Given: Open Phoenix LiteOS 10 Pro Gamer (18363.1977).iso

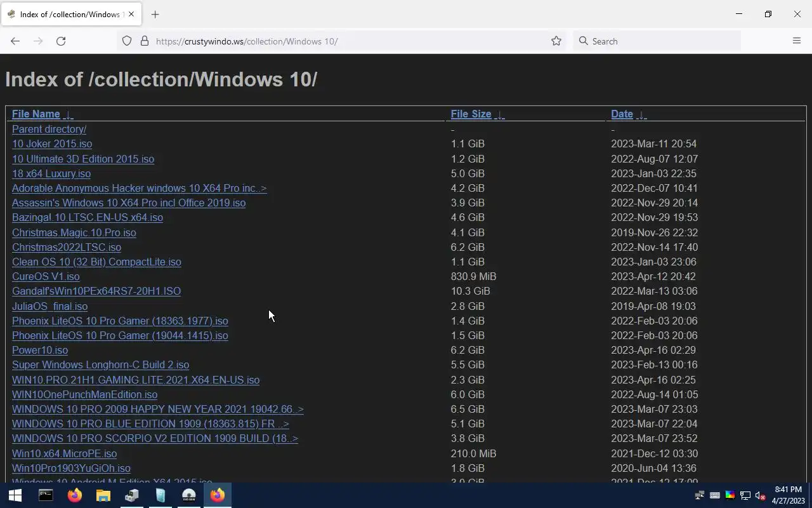Looking at the screenshot, I should pyautogui.click(x=120, y=321).
